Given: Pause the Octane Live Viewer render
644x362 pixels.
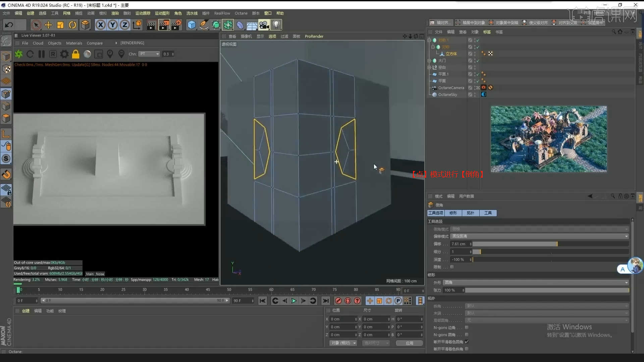Looking at the screenshot, I should tap(42, 54).
